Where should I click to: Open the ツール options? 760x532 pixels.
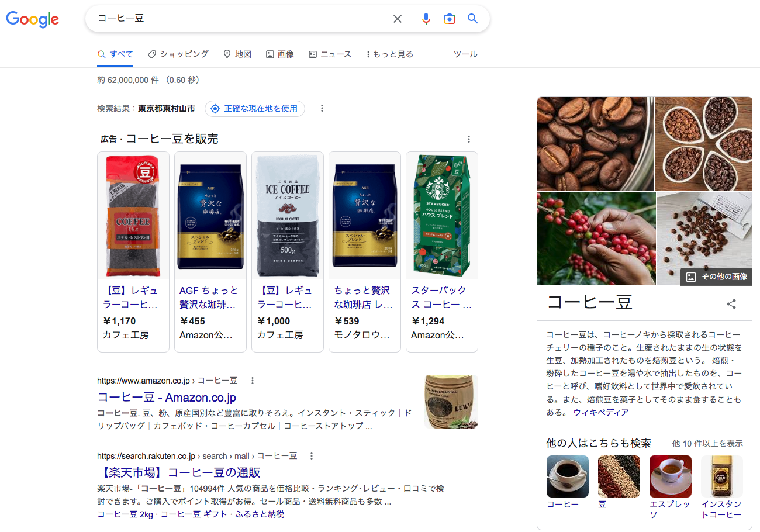[465, 54]
